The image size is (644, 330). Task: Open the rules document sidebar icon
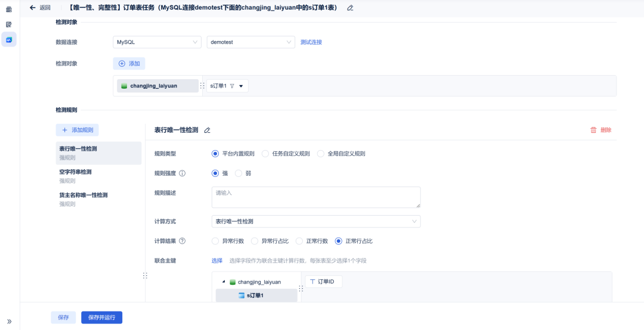(x=8, y=24)
